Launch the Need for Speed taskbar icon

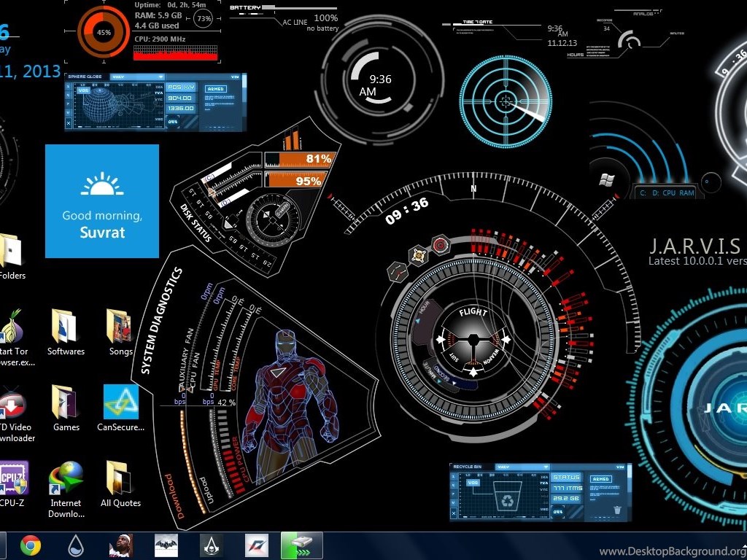tap(257, 545)
